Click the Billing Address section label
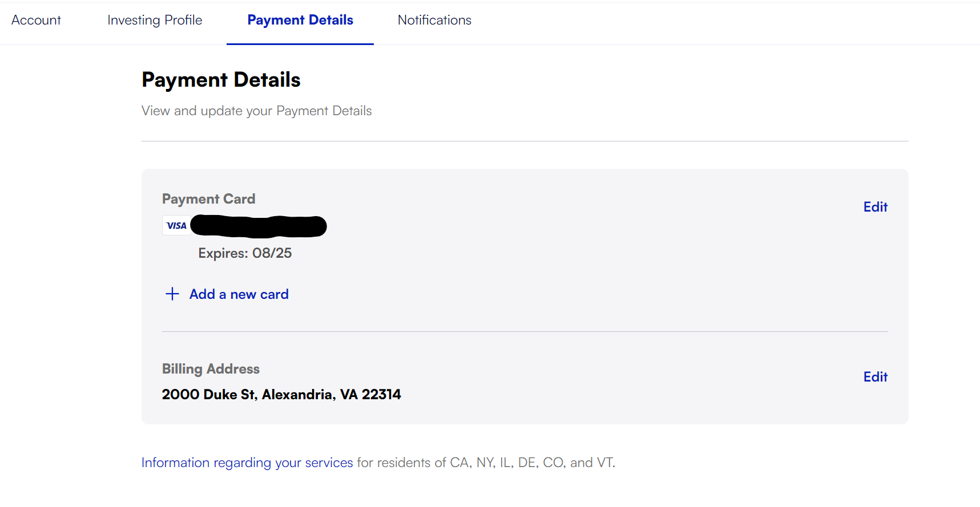 [x=211, y=369]
